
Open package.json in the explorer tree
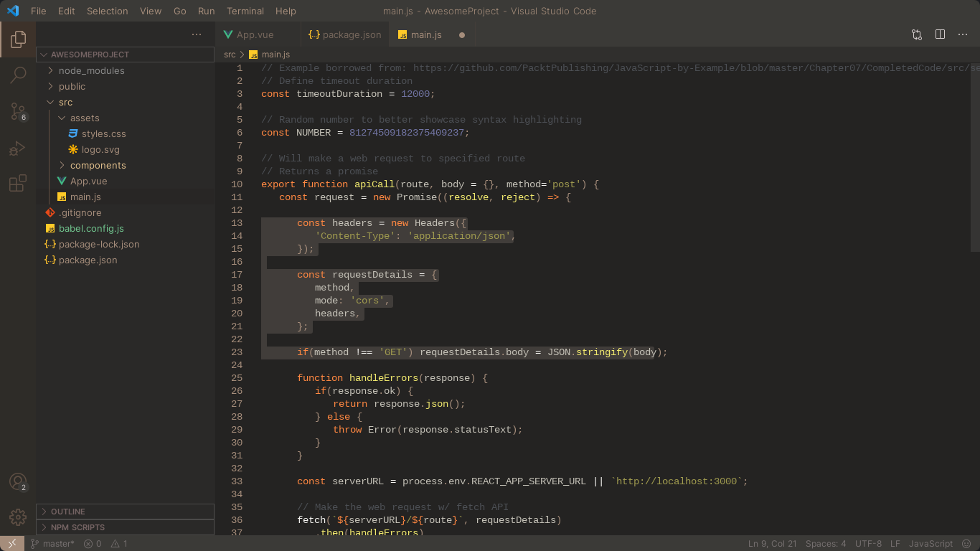coord(126,260)
